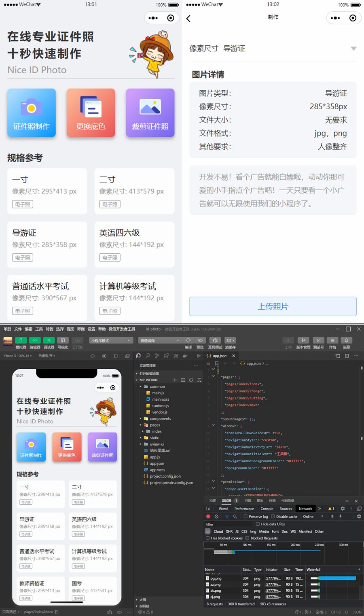
Task: Click the search icon in the editor sidebar
Action: coord(148,356)
